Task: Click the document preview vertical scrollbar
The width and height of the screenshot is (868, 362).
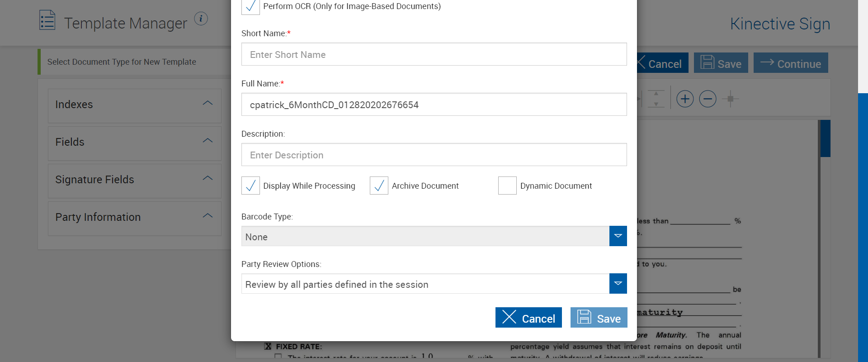Action: pyautogui.click(x=825, y=138)
